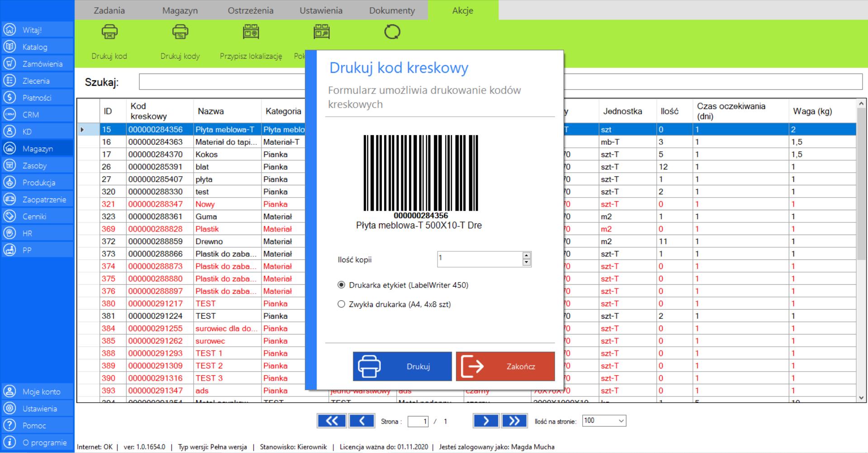
Task: Click the Witaj! home icon in sidebar
Action: (x=9, y=30)
